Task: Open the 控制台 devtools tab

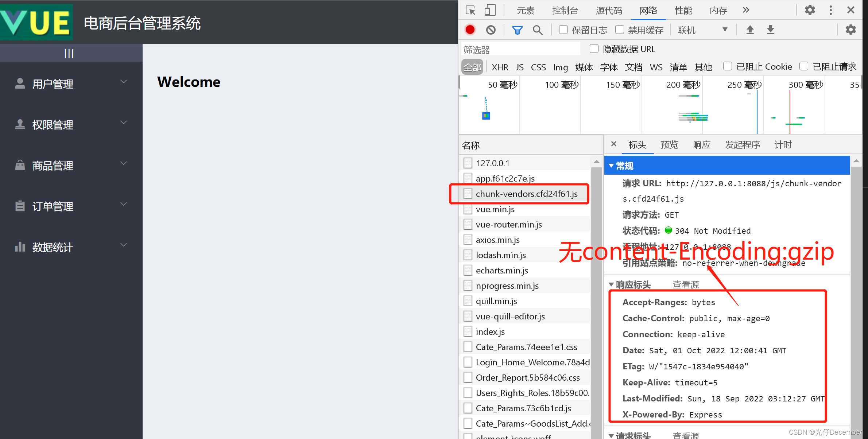Action: (565, 11)
